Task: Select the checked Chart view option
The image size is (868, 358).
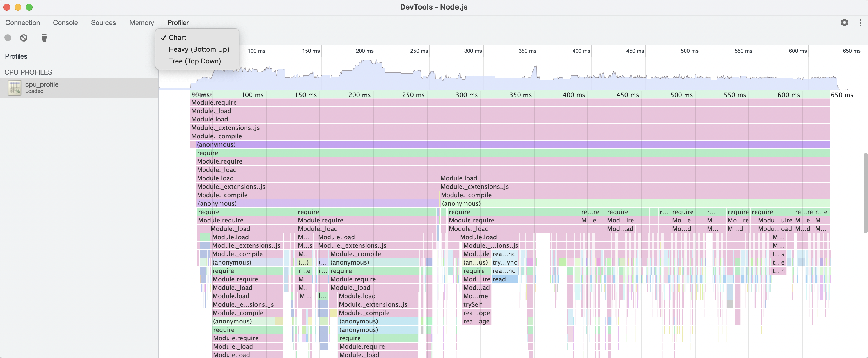Action: click(177, 37)
